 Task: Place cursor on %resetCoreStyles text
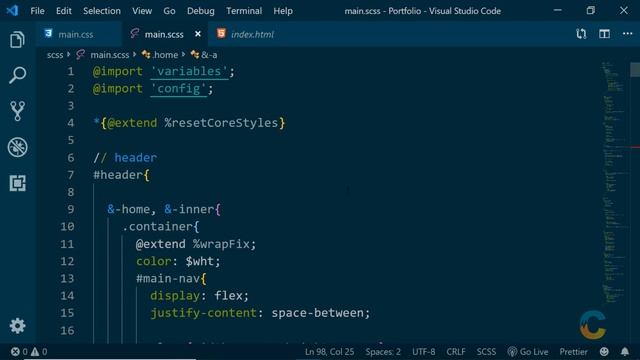tap(221, 123)
